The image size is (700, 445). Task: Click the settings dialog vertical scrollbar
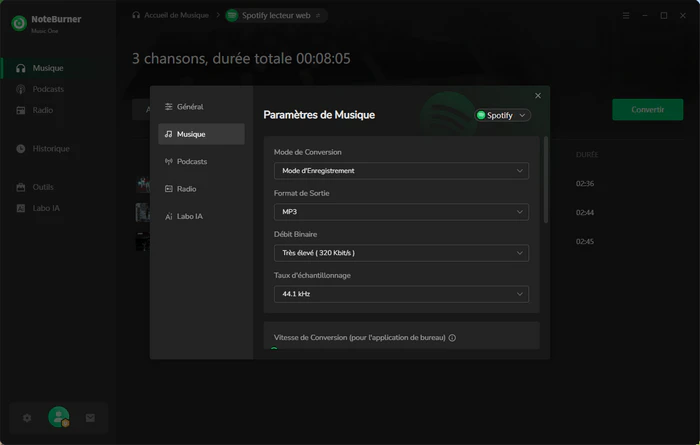coord(546,179)
